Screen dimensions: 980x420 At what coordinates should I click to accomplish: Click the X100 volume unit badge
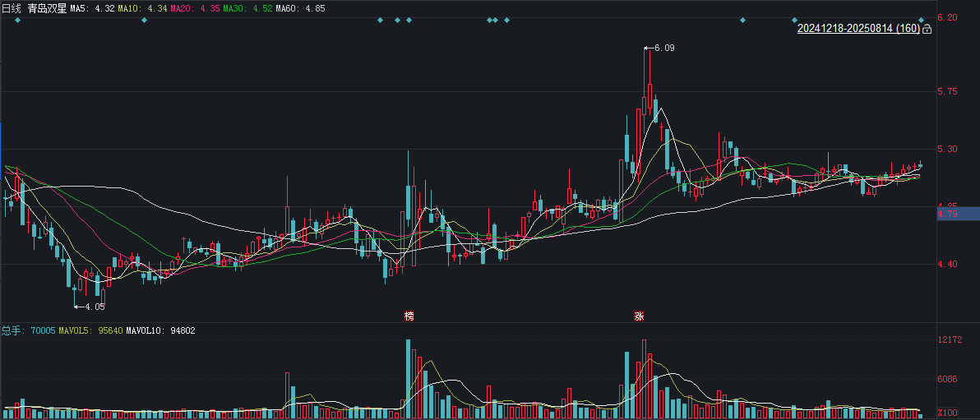click(947, 413)
